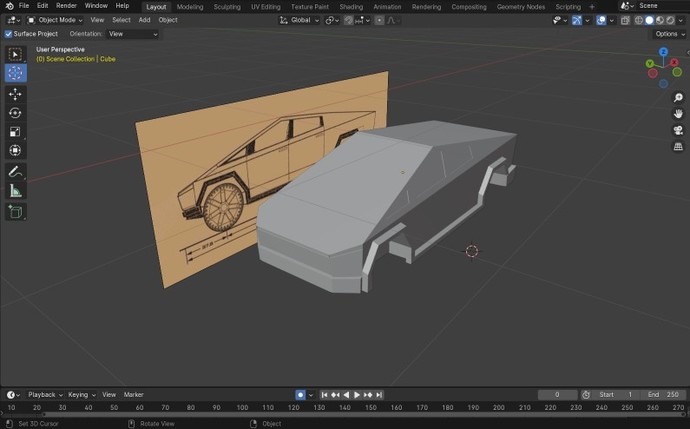
Task: Open timeline editor type icon
Action: coord(13,395)
